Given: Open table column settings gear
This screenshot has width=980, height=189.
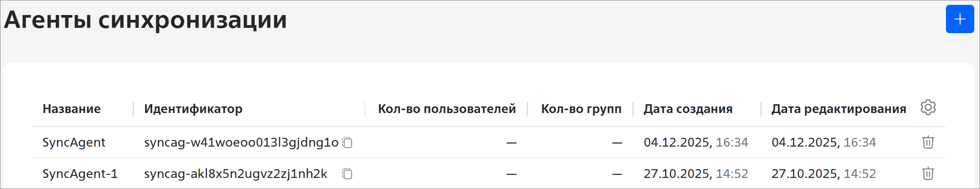Looking at the screenshot, I should 928,108.
